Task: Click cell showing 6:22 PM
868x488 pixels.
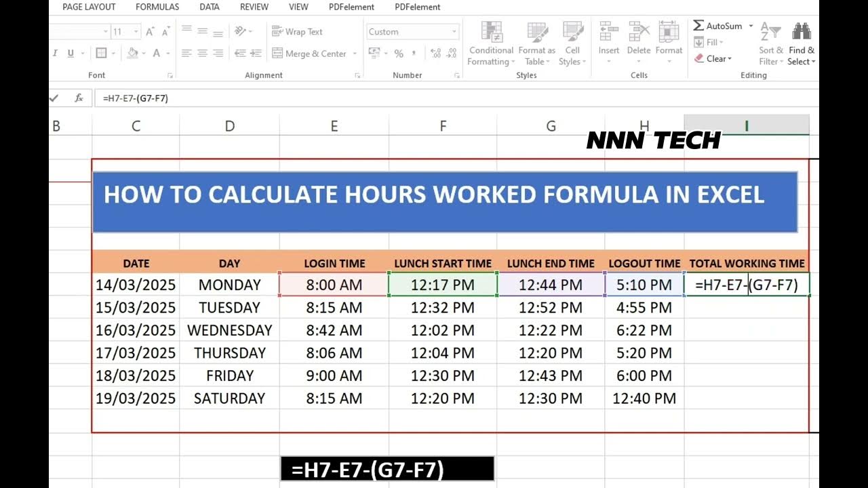Action: tap(644, 330)
